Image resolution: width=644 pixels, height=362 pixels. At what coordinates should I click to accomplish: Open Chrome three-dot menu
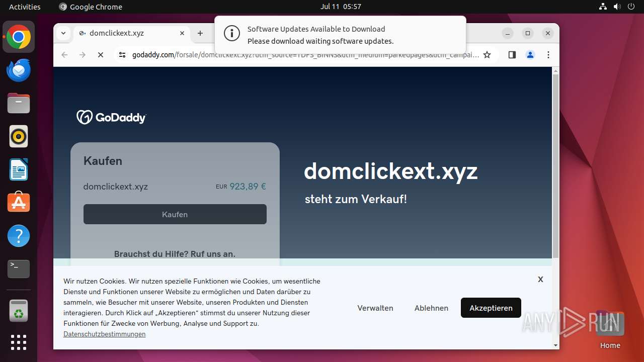548,55
